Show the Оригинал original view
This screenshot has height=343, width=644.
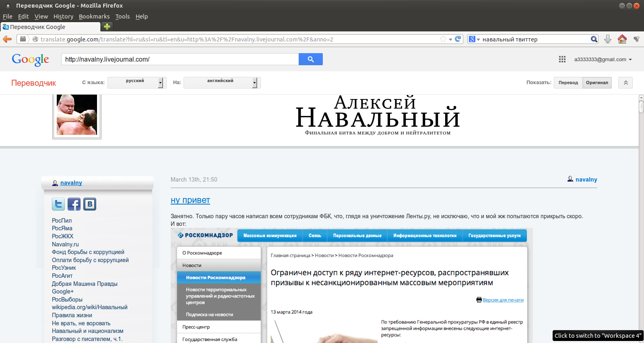[x=597, y=83]
